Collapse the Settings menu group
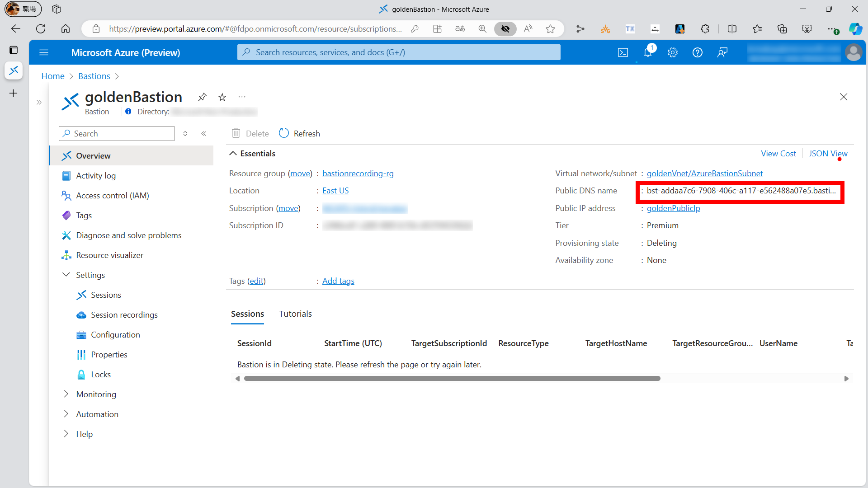Screen dimensions: 868x488 66,275
